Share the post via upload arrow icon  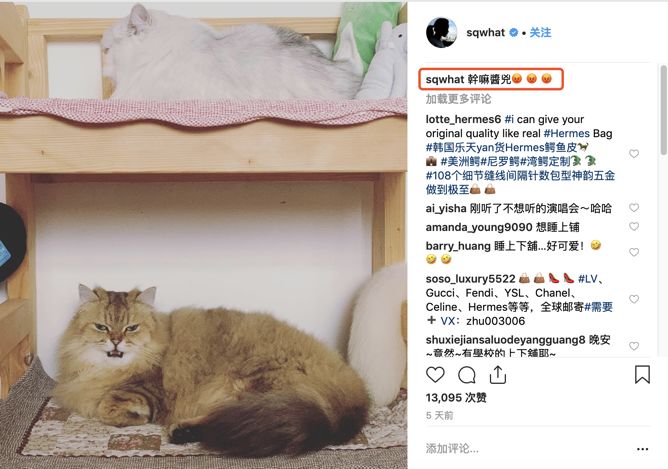498,375
